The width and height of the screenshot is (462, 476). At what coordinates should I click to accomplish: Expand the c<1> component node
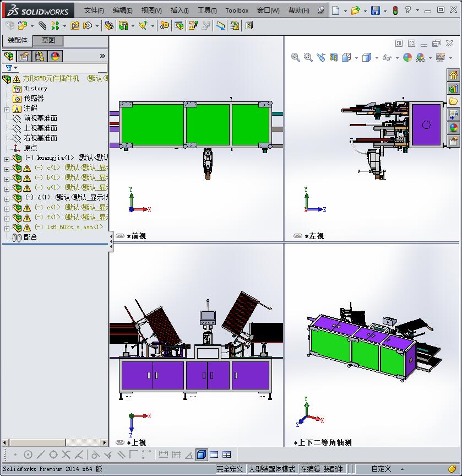point(7,169)
